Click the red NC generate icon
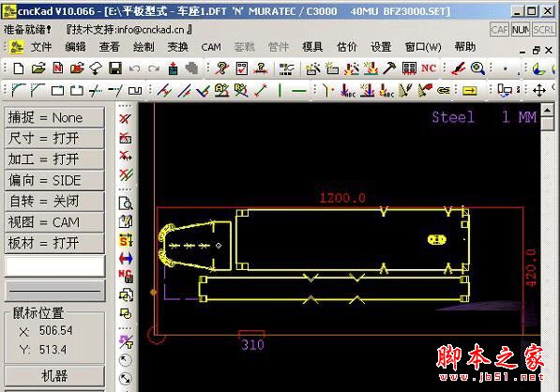The height and width of the screenshot is (392, 560). pyautogui.click(x=429, y=68)
